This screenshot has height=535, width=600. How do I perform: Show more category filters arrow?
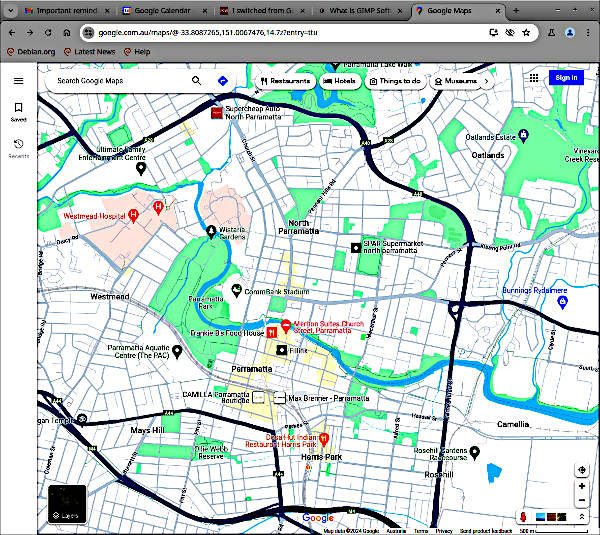[486, 80]
